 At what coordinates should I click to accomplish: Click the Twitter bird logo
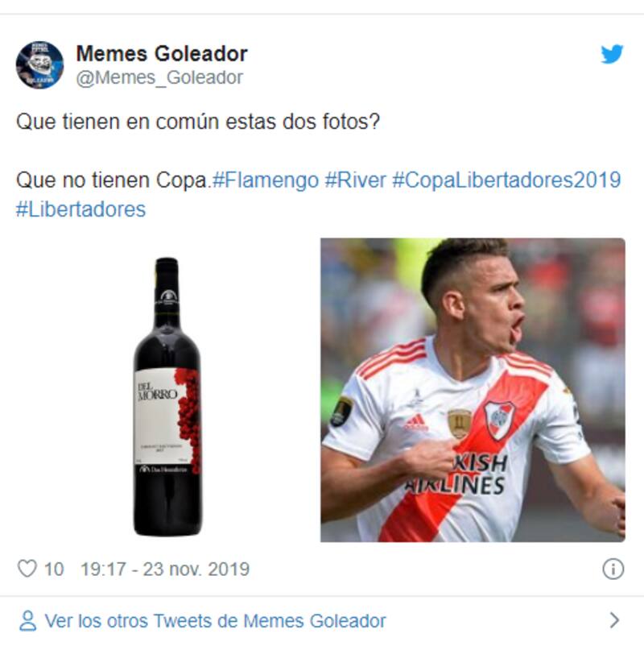[x=612, y=54]
